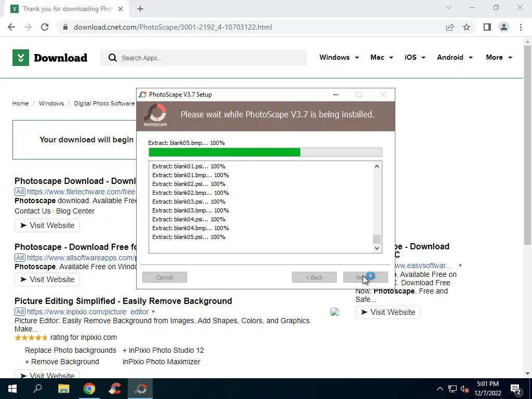
Task: Click the page vertical scrollbar thumb
Action: click(x=527, y=144)
